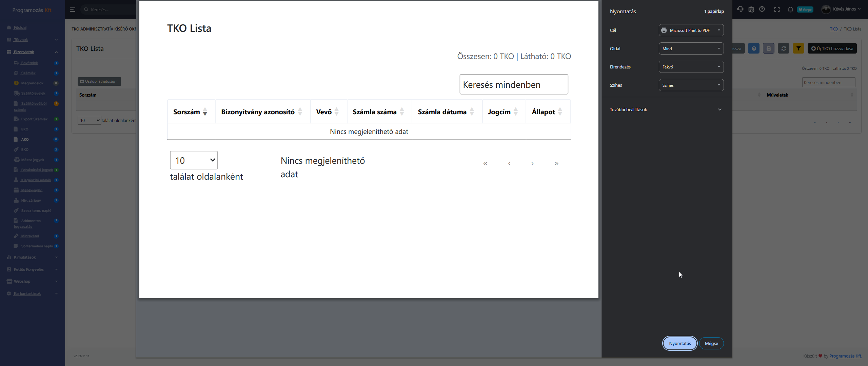The image size is (868, 366).
Task: Click the hamburger sidebar toggle icon
Action: (73, 9)
